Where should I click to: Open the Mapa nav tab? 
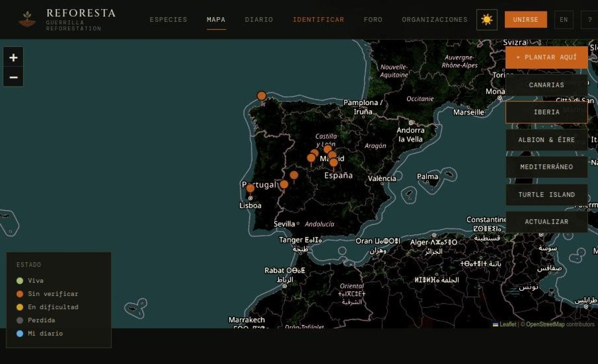tap(216, 19)
